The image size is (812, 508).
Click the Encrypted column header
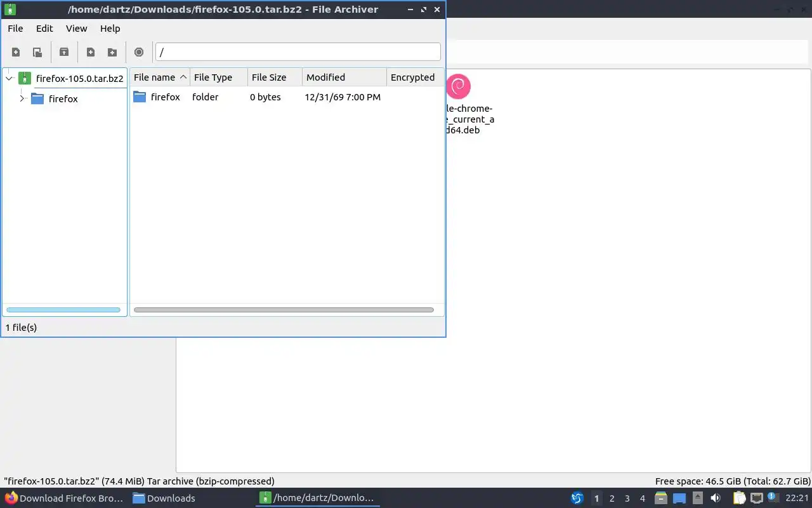pos(415,77)
